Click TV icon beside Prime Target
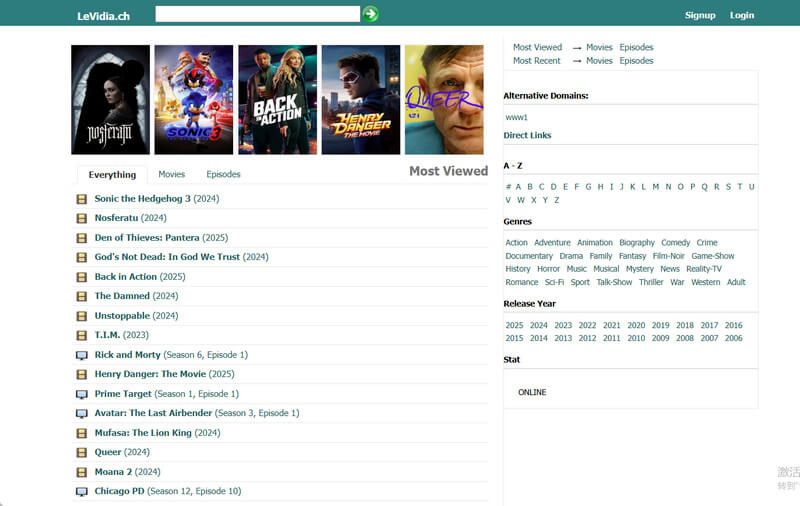Viewport: 800px width, 506px height. click(82, 394)
